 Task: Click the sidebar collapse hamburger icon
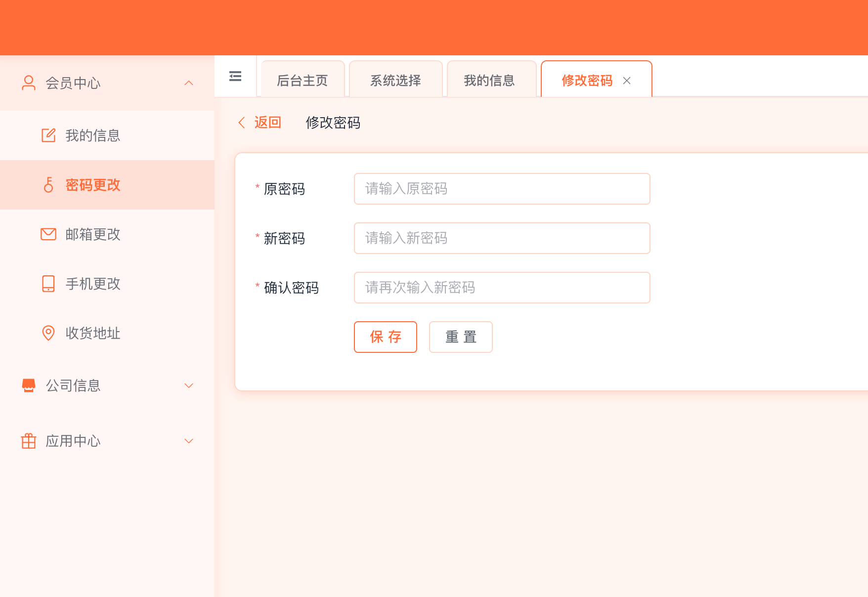pos(235,76)
